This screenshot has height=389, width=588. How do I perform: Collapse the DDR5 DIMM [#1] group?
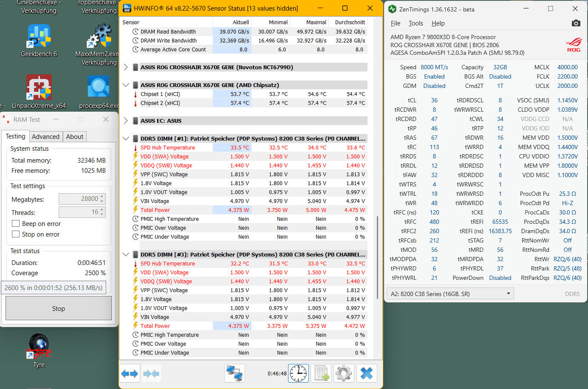point(126,138)
